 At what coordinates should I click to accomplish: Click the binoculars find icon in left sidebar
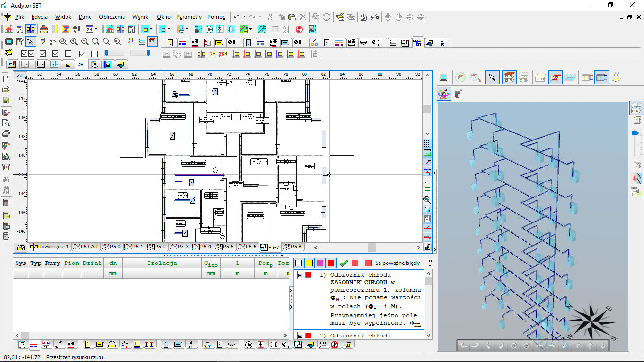(6, 180)
